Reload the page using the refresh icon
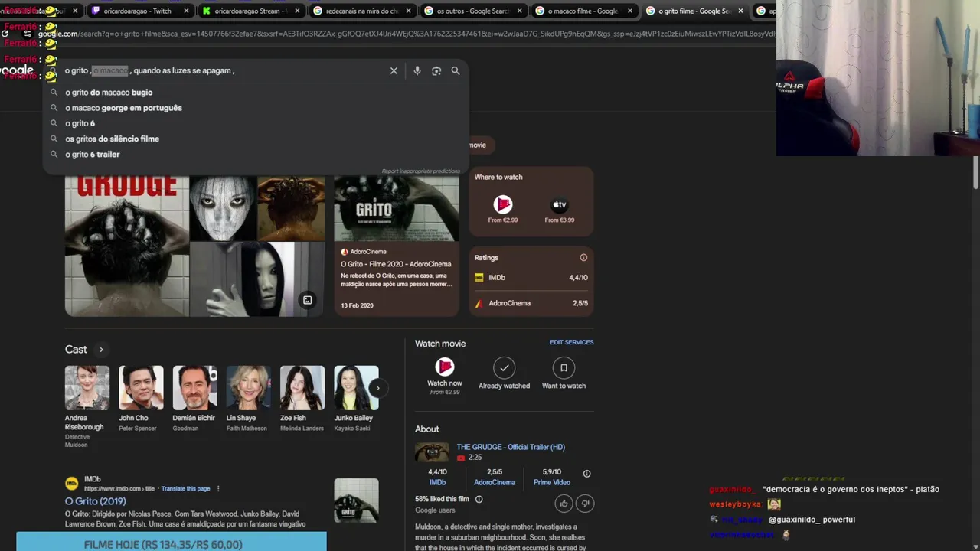This screenshot has width=980, height=551. (5, 34)
